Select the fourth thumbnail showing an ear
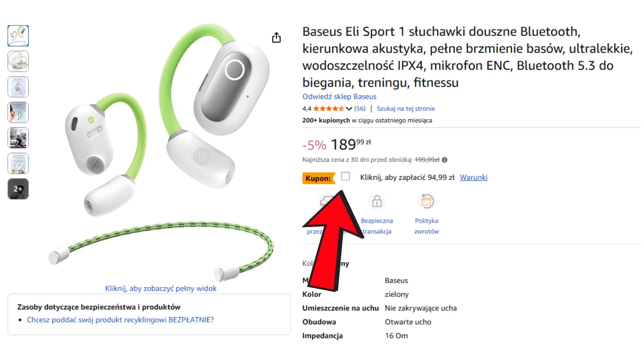This screenshot has height=349, width=644. 18,112
